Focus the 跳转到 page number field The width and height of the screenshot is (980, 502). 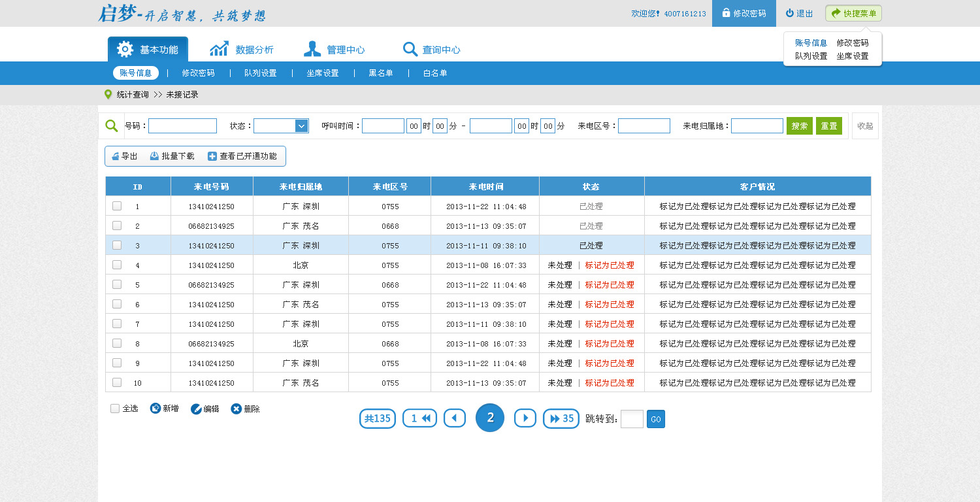(632, 419)
